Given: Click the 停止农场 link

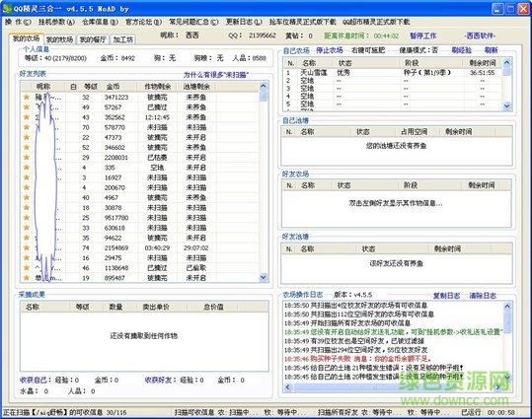Looking at the screenshot, I should (x=330, y=50).
